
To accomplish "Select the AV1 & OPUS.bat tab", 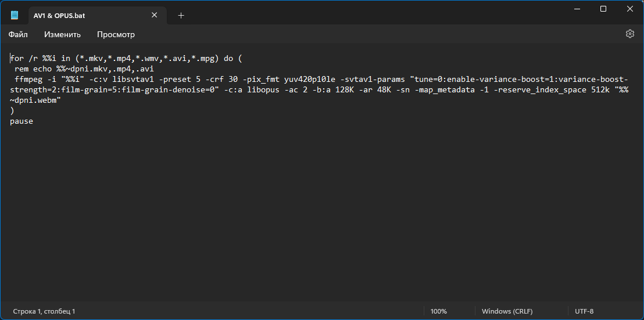I will point(86,16).
